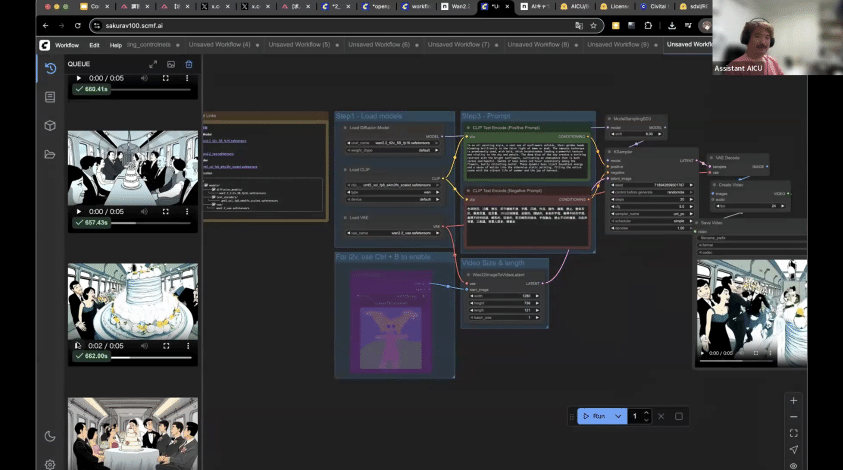Viewport: 843px width, 470px height.
Task: Zoom out on the canvas
Action: tap(794, 417)
